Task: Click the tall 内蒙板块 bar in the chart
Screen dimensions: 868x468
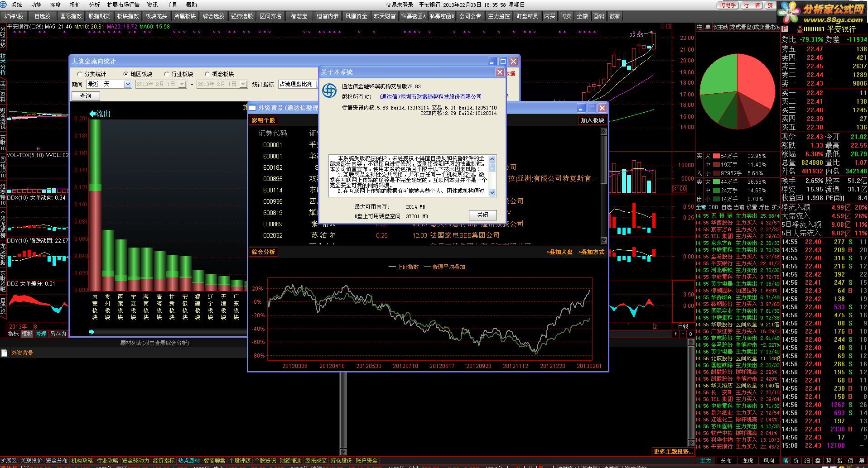Action: 95,205
